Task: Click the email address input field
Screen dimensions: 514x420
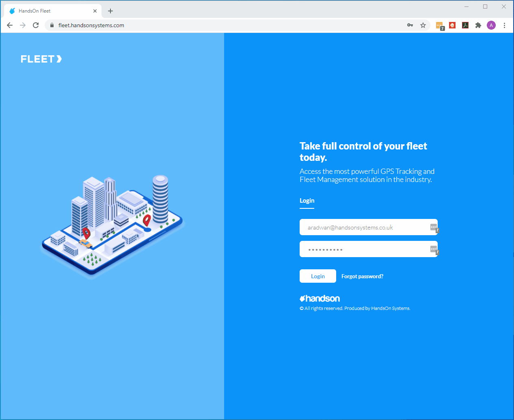Action: click(369, 227)
